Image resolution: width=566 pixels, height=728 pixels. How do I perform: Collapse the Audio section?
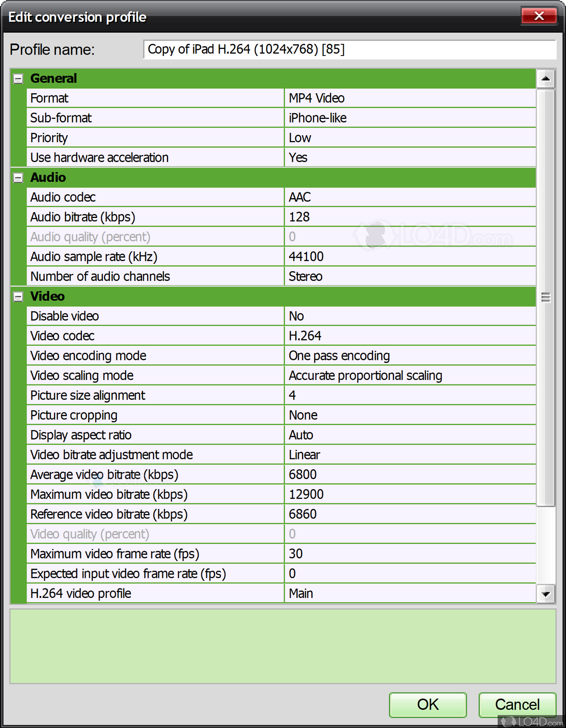coord(18,178)
